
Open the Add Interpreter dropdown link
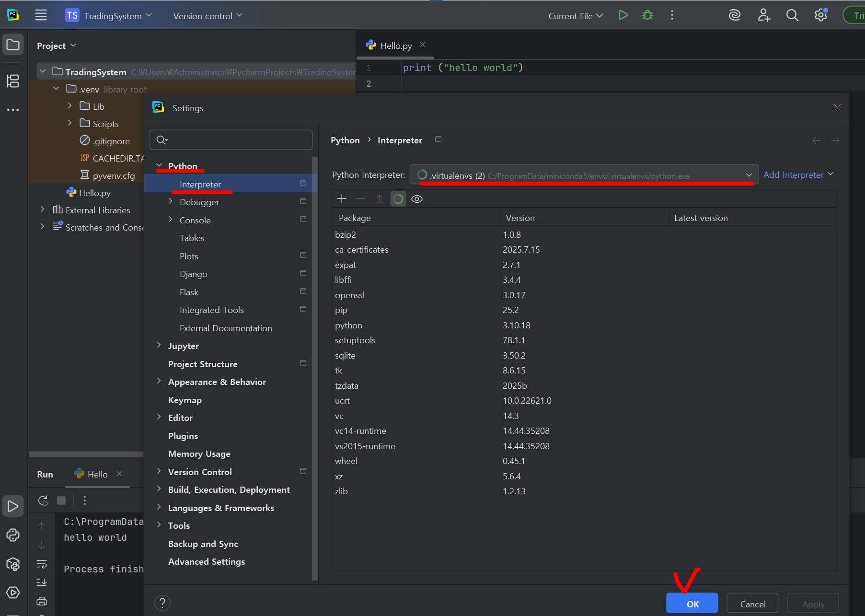[x=798, y=174]
